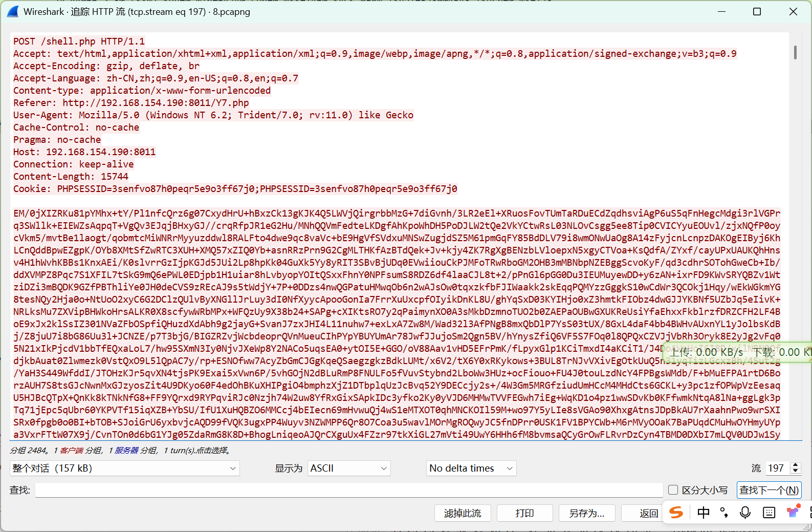This screenshot has width=812, height=532.
Task: Click 另存为... to save the stream
Action: click(586, 513)
